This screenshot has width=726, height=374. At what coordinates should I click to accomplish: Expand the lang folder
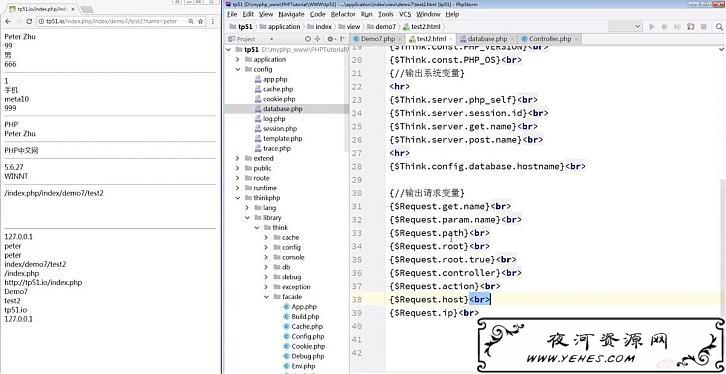tap(247, 208)
